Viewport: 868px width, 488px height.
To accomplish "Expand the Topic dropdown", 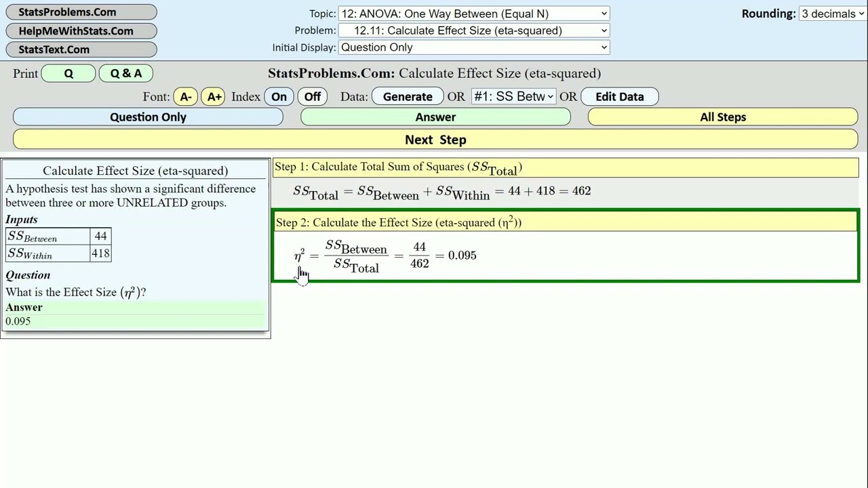I will tap(474, 14).
